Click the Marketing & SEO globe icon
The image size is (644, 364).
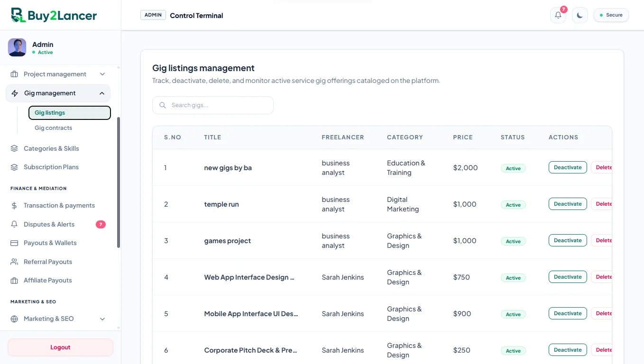tap(14, 319)
